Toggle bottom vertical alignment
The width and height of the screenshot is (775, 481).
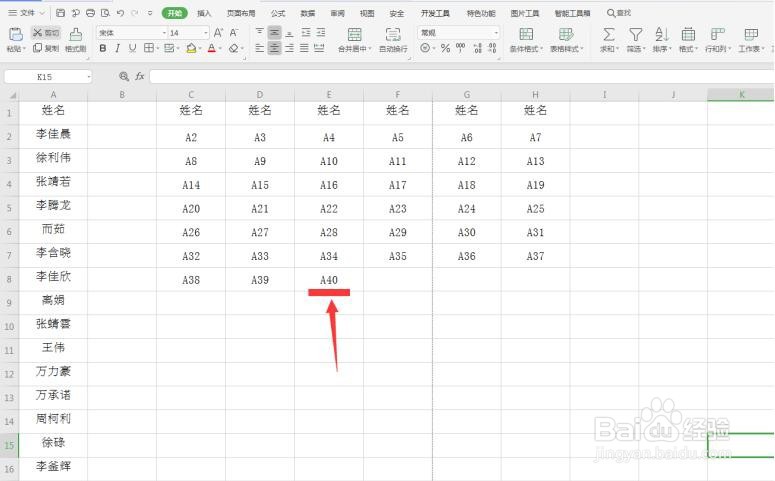(290, 33)
